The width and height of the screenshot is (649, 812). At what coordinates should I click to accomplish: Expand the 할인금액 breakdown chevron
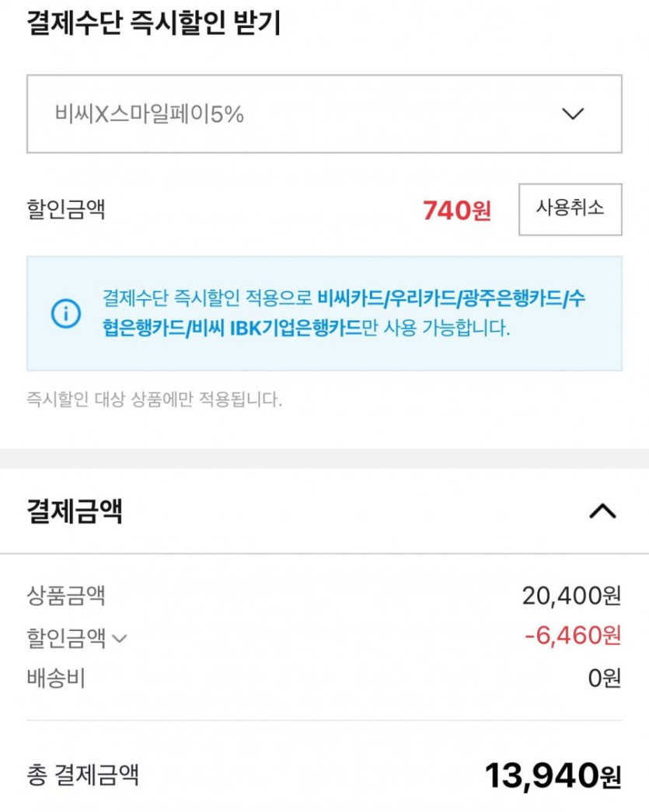pos(119,639)
